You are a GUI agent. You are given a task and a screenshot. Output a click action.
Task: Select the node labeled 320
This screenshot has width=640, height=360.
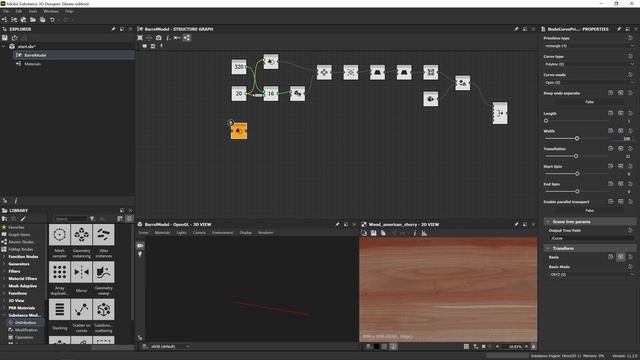click(239, 67)
